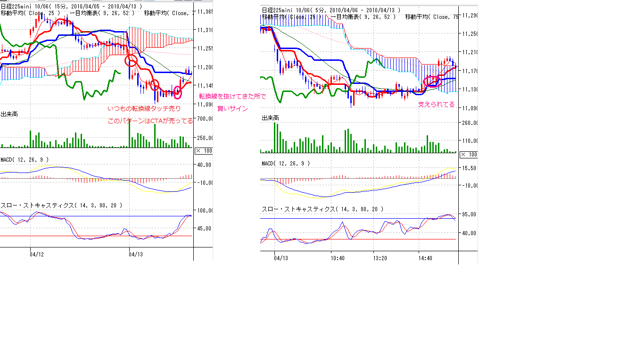Viewport: 644px width, 362px height.
Task: Click the ×100 multiplier box on left volume panel
Action: pos(204,151)
